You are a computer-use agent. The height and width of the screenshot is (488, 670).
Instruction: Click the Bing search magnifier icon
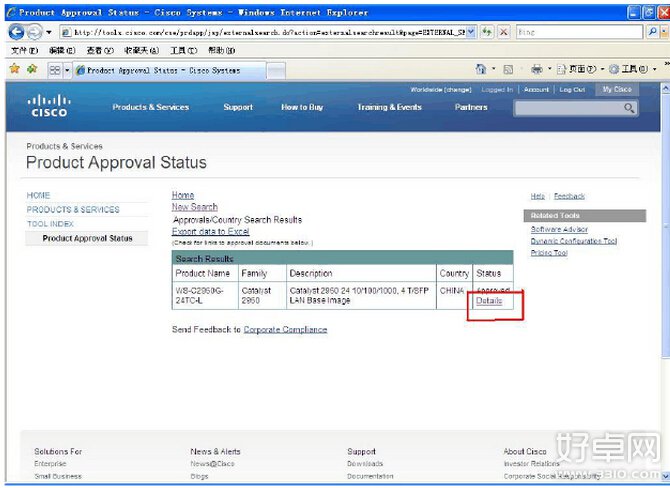click(x=652, y=32)
